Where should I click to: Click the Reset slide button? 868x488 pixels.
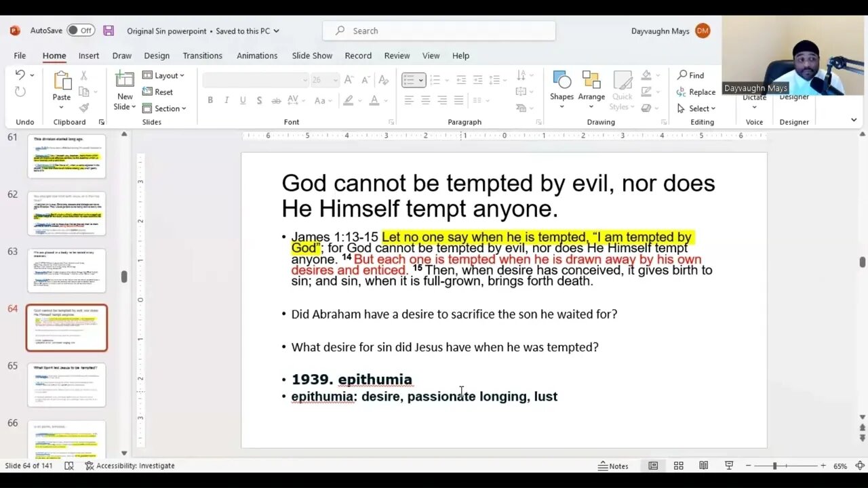coord(158,91)
